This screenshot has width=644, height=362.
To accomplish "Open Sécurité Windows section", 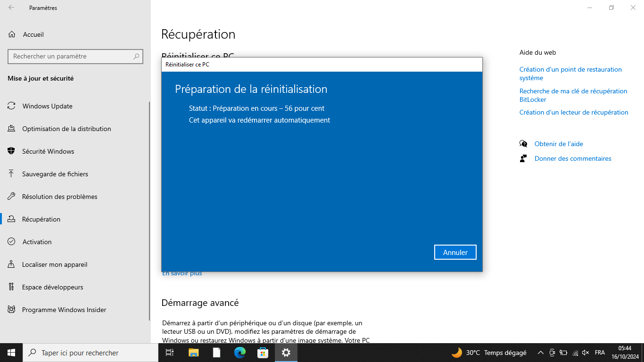I will [x=48, y=151].
